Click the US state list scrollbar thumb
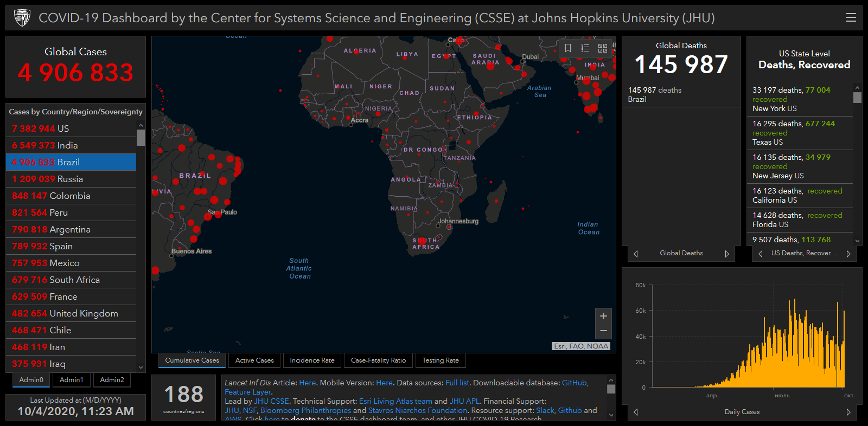868x426 pixels. [857, 98]
